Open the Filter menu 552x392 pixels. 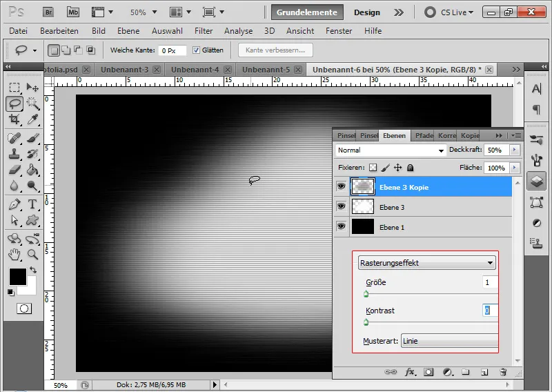pos(204,31)
